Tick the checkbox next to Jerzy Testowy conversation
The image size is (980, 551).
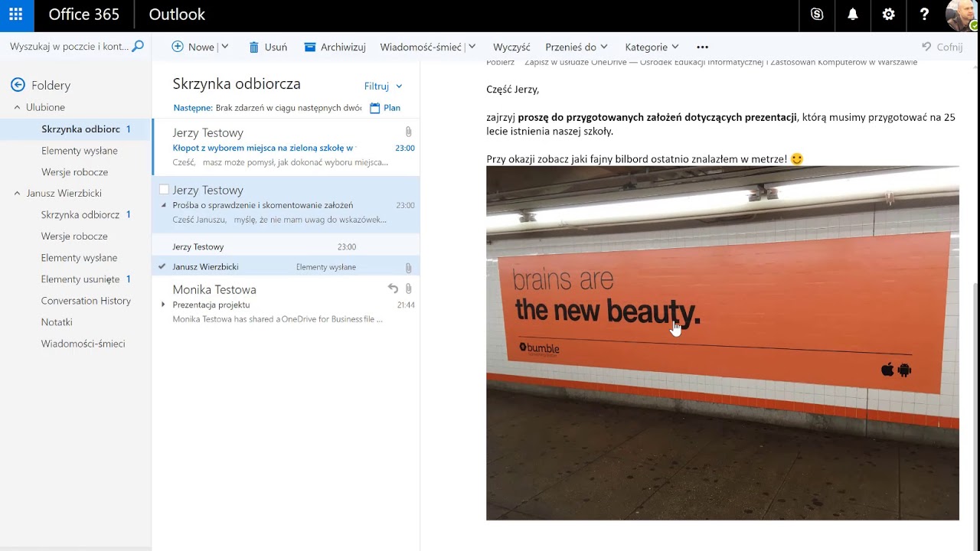tap(164, 190)
